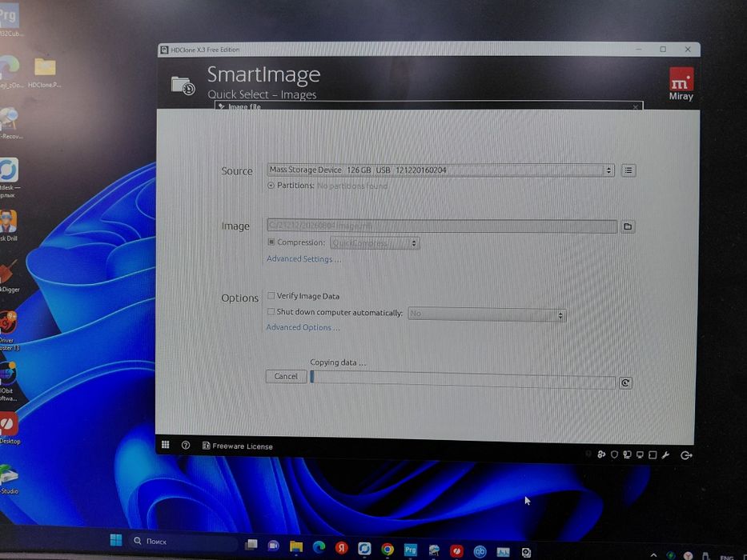Open Disk Drill desktop shortcut
747x560 pixels.
[x=9, y=226]
